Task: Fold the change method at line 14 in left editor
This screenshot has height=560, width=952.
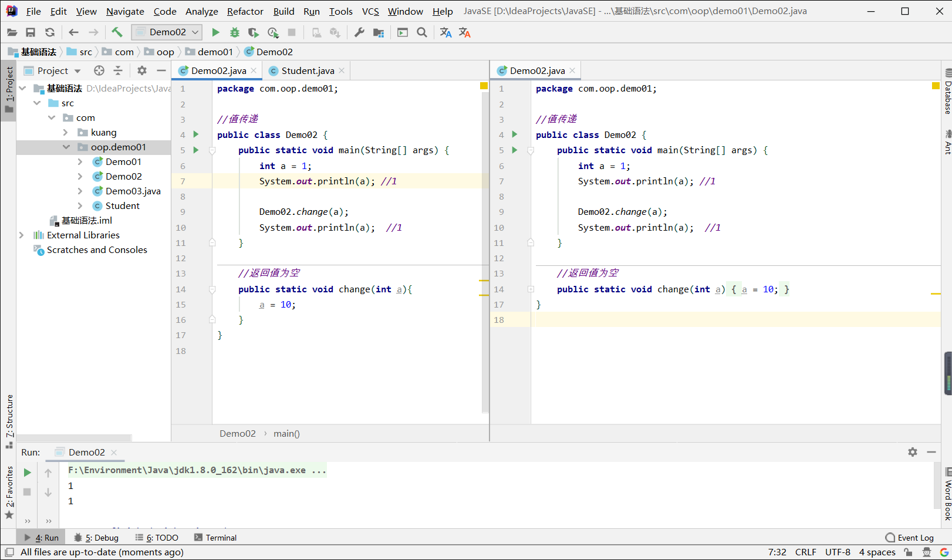Action: [x=212, y=289]
